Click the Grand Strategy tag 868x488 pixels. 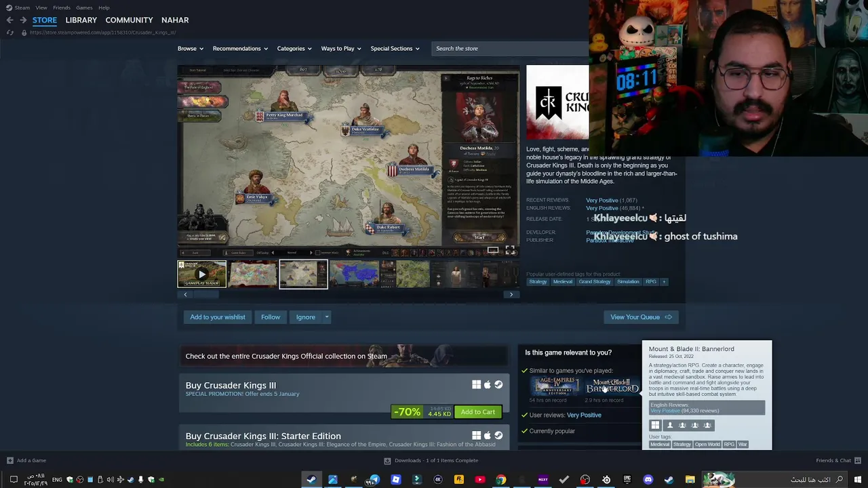pyautogui.click(x=595, y=281)
